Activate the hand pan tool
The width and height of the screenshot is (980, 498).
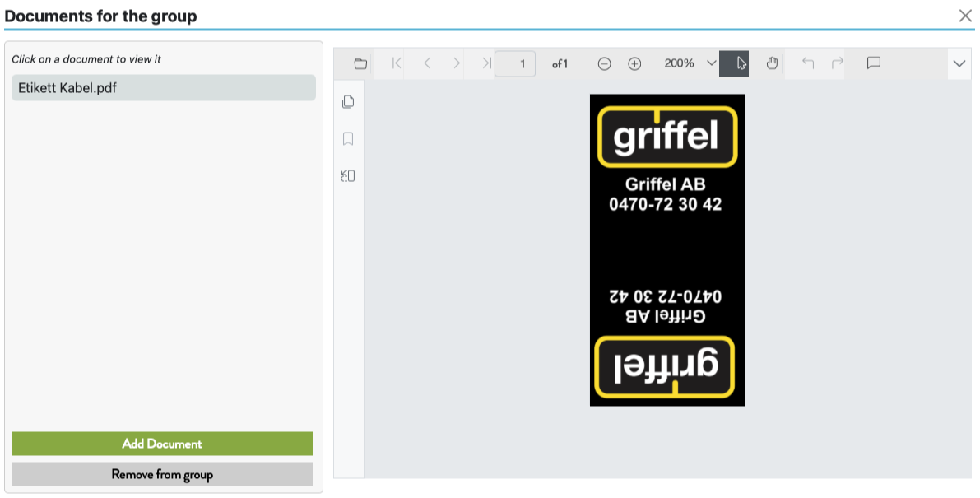tap(772, 63)
